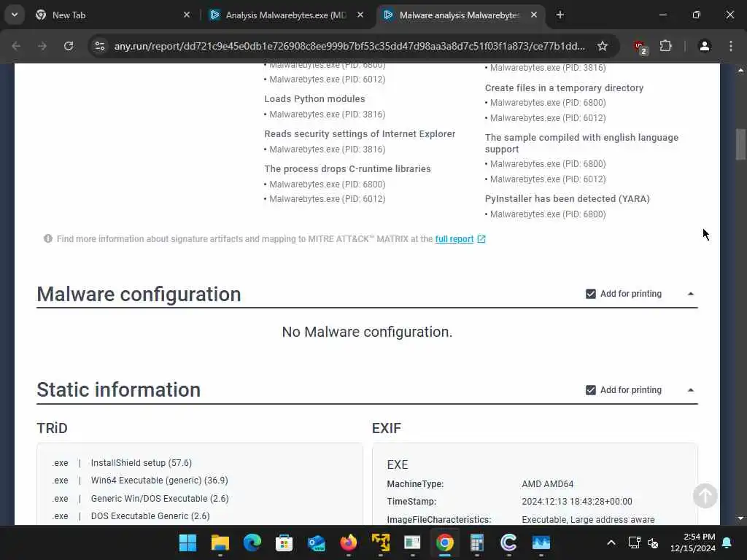
Task: Launch Firefox from the taskbar
Action: click(x=348, y=542)
